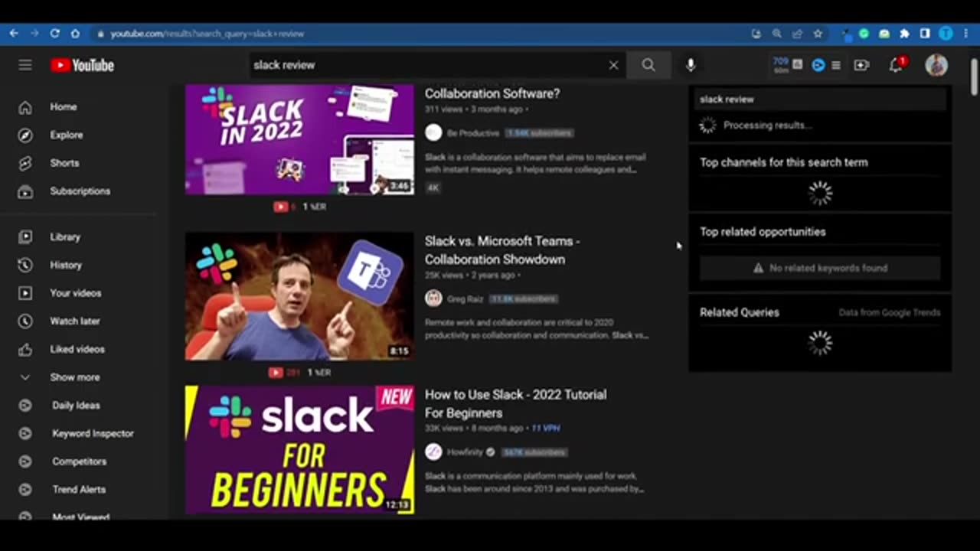Click the share icon in address bar
The image size is (980, 551).
797,34
